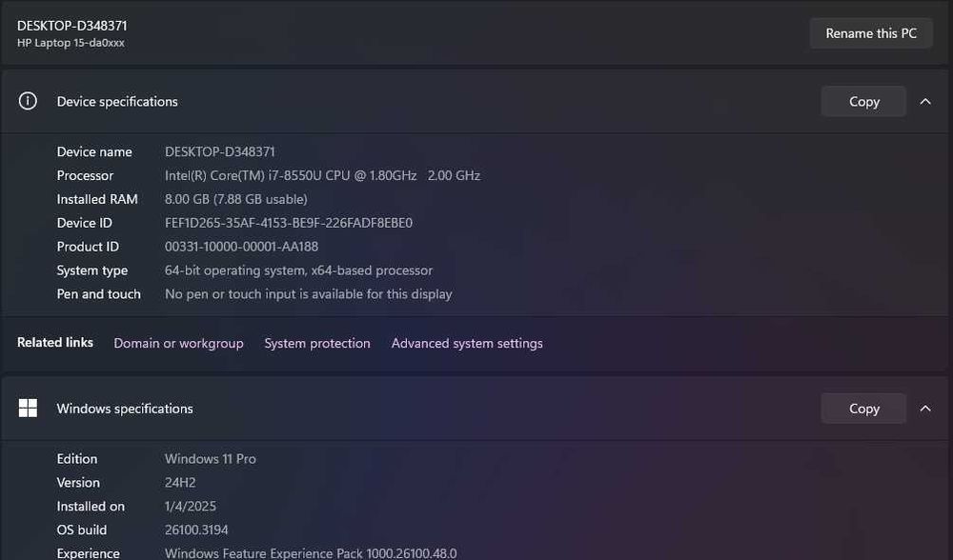Click the Device specifications info icon
This screenshot has height=560, width=953.
(28, 101)
